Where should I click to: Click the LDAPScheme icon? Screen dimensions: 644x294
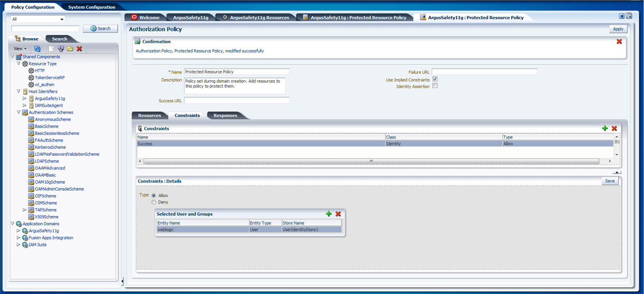[x=31, y=161]
